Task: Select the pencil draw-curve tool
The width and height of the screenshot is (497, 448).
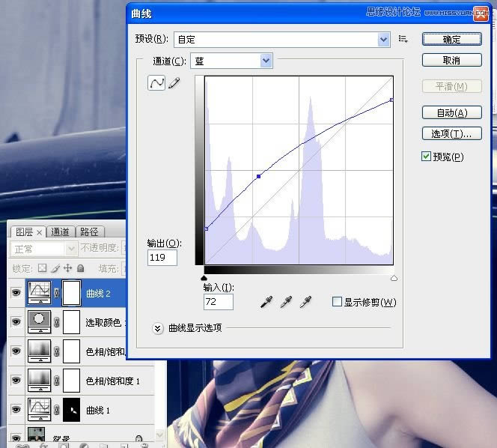Action: 174,83
